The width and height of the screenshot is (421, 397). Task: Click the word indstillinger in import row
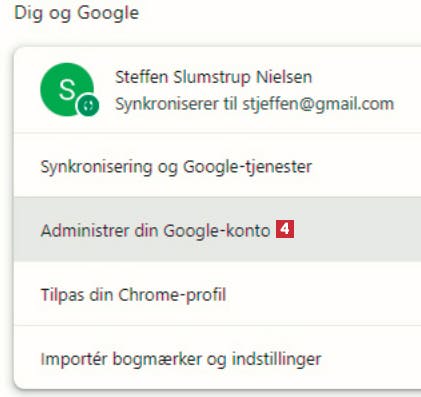click(276, 359)
